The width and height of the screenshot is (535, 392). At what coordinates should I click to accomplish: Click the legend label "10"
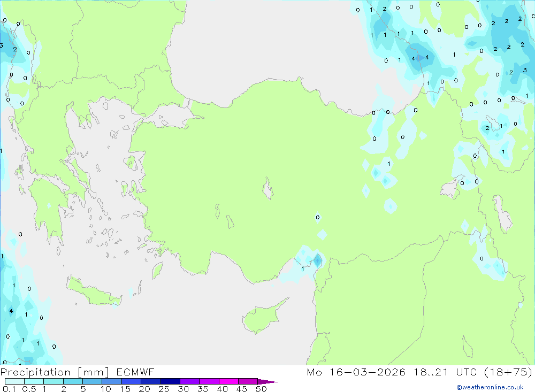click(106, 389)
